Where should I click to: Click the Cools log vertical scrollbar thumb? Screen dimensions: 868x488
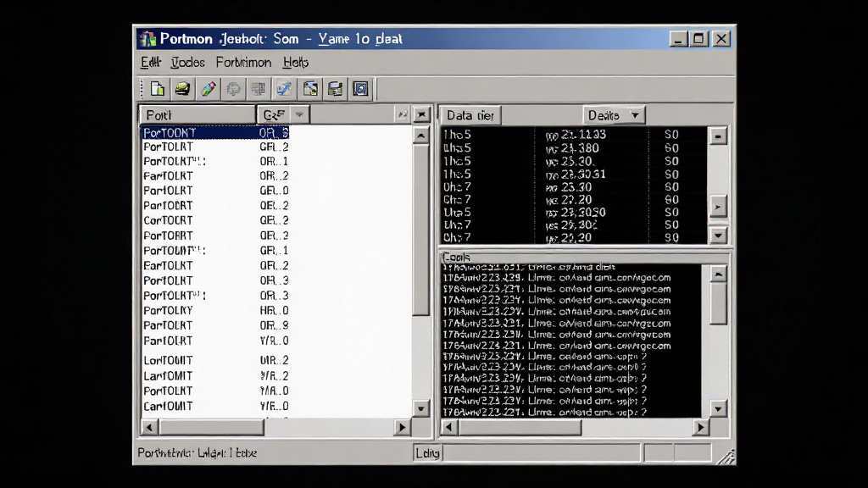718,304
